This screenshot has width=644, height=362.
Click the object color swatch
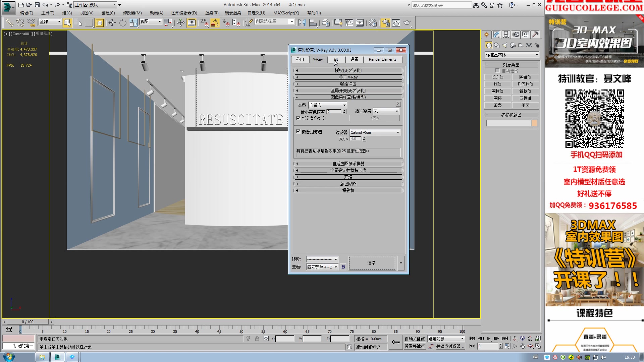pos(534,123)
